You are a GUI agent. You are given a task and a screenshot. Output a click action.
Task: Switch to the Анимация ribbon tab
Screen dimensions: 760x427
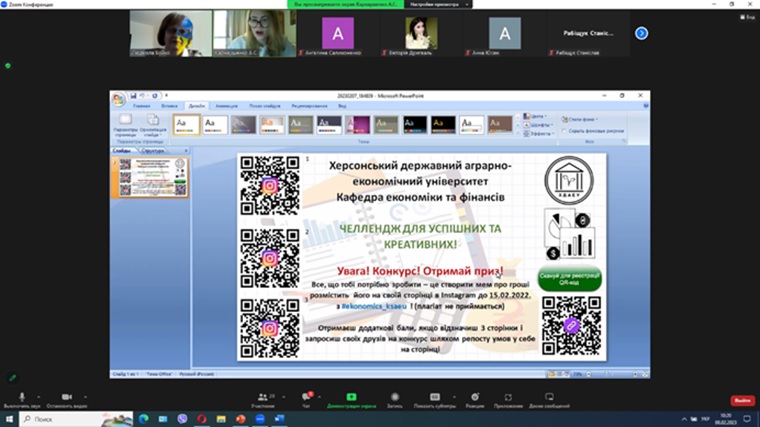click(x=226, y=106)
